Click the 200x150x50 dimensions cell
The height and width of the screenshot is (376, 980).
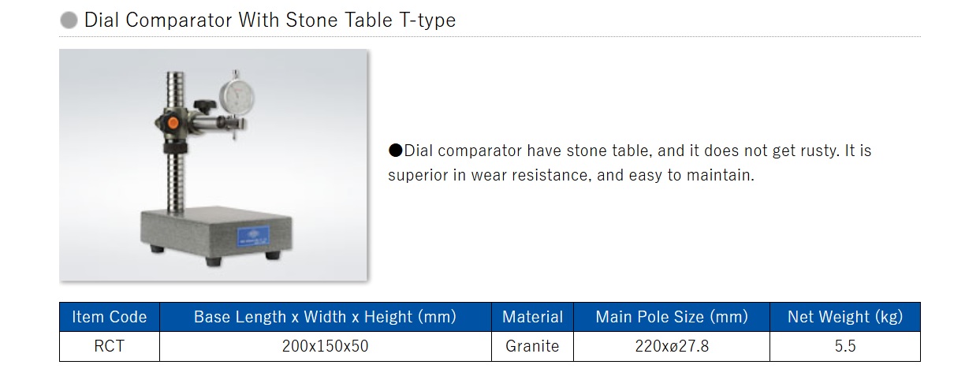[x=326, y=346]
